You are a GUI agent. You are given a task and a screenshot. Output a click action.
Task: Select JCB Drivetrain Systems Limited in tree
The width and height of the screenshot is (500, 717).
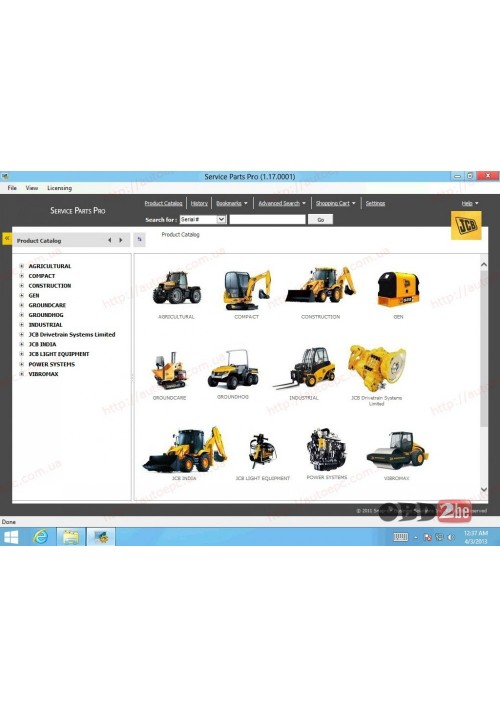pyautogui.click(x=72, y=335)
